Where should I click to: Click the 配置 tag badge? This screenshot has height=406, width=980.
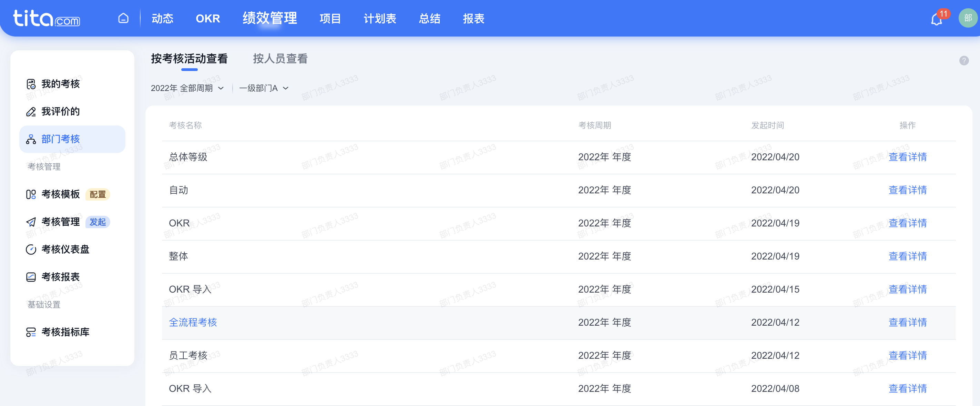tap(98, 194)
